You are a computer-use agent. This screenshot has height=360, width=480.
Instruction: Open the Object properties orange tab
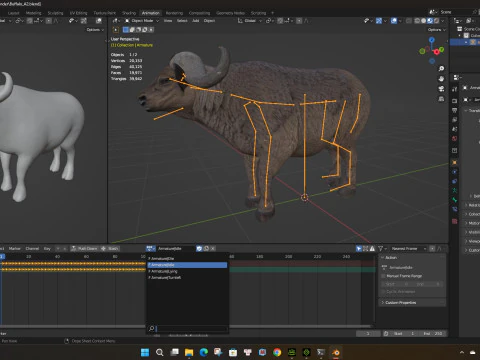[x=455, y=163]
